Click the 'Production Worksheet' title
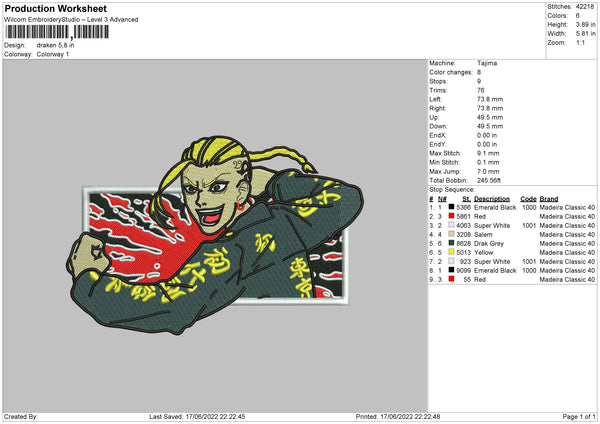This screenshot has width=600, height=424. (x=55, y=8)
